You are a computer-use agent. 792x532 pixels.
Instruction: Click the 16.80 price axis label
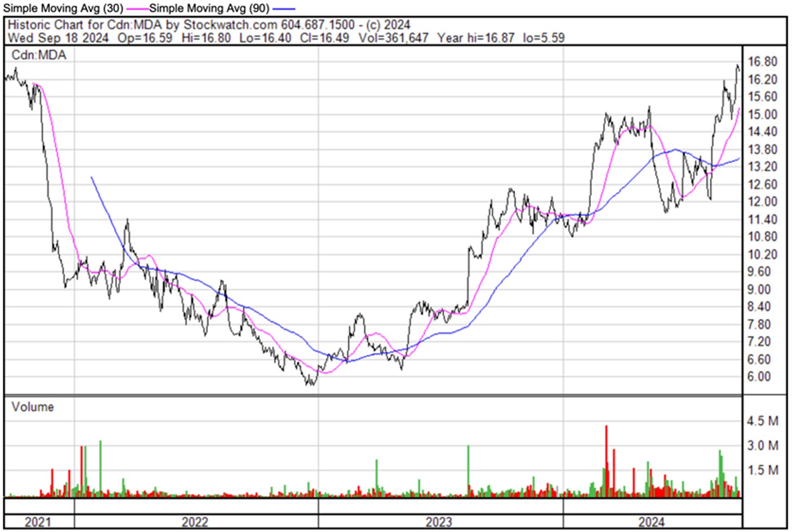click(x=762, y=62)
